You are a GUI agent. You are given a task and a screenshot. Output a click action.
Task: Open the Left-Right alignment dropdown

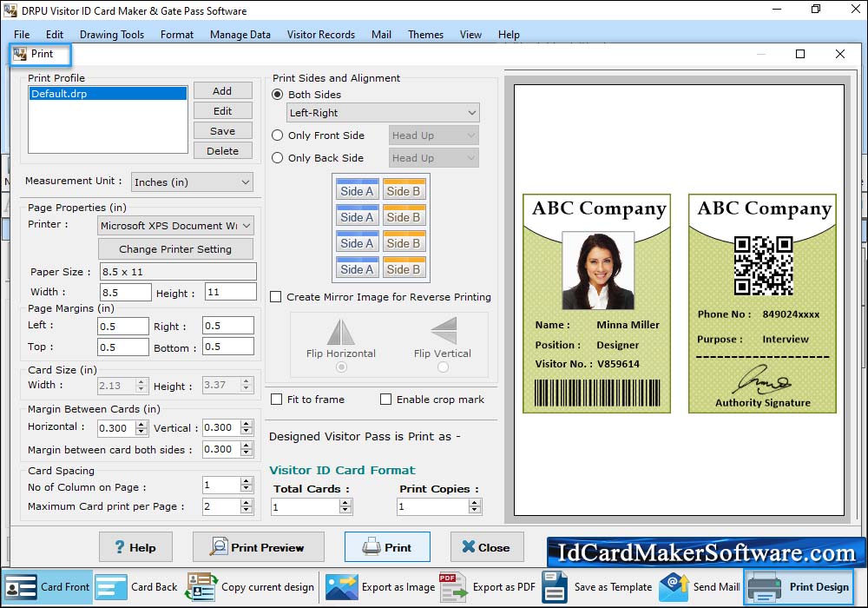click(x=383, y=112)
